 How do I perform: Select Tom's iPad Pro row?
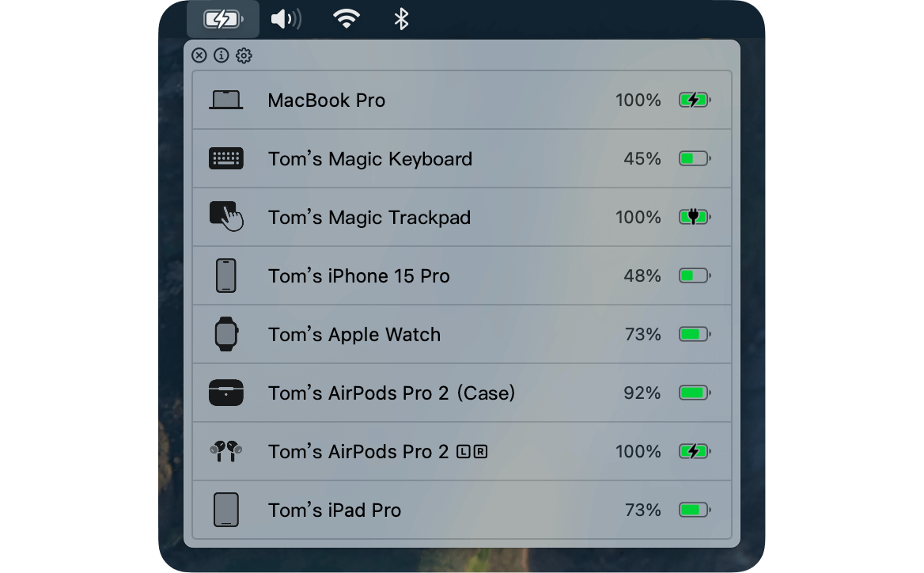tap(462, 510)
